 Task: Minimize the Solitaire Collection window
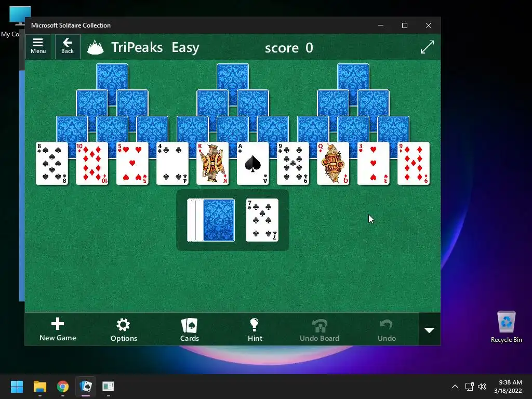pyautogui.click(x=381, y=25)
